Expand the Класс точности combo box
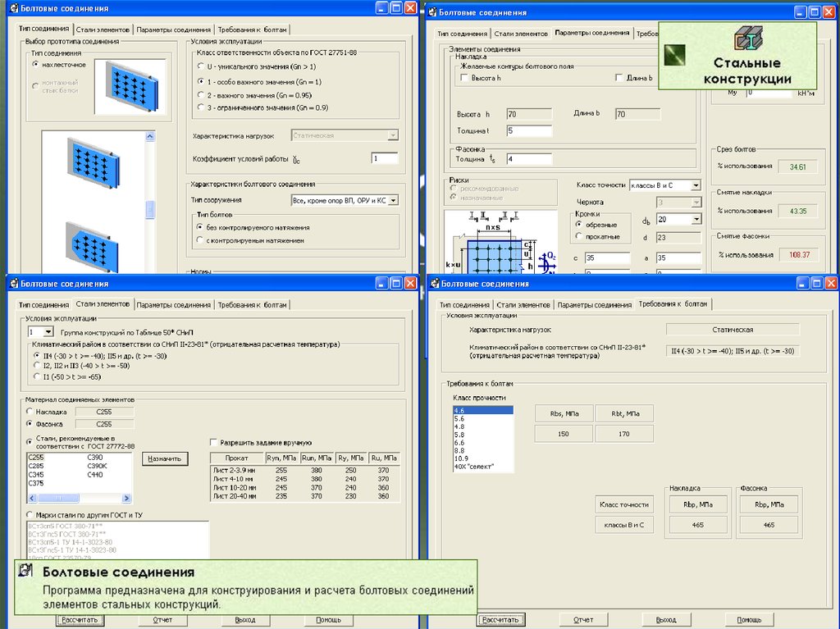The height and width of the screenshot is (629, 840). 696,185
